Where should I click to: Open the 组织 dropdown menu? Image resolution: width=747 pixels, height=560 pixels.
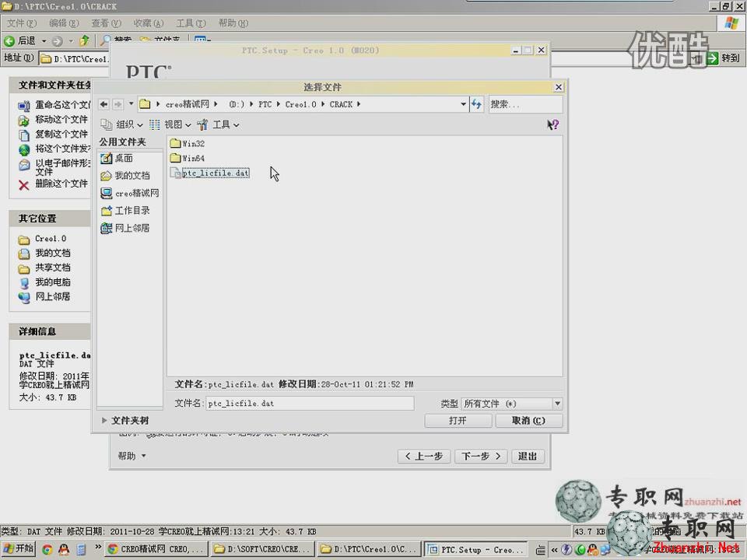pos(122,124)
